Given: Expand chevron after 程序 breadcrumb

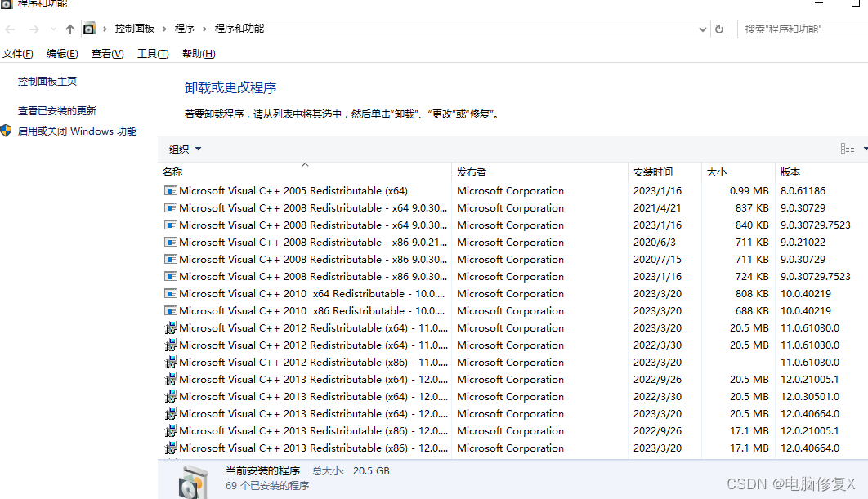Looking at the screenshot, I should [x=204, y=29].
